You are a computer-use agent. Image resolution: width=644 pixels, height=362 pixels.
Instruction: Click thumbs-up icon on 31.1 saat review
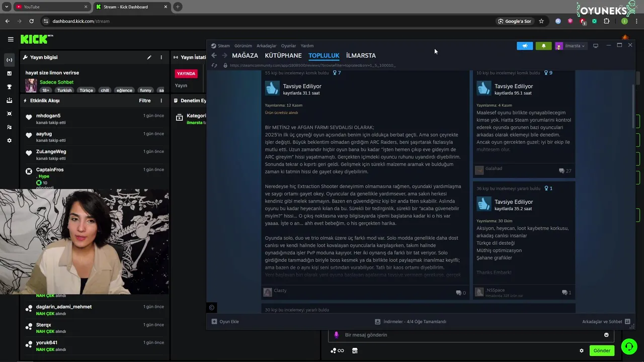click(x=272, y=88)
